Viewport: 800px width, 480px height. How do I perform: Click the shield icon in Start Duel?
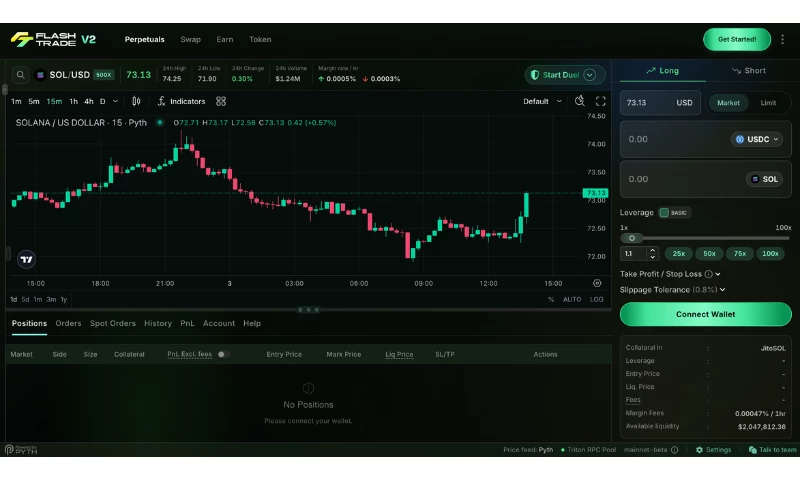coord(535,75)
